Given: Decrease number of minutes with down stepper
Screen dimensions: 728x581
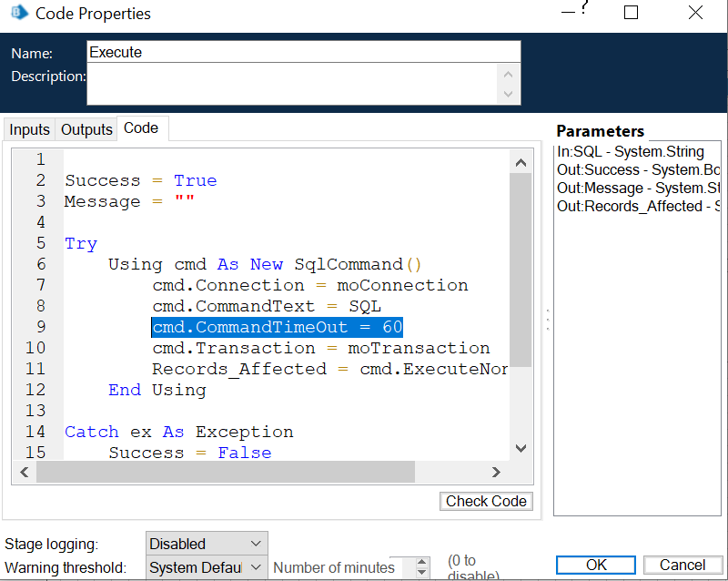Looking at the screenshot, I should [x=421, y=573].
